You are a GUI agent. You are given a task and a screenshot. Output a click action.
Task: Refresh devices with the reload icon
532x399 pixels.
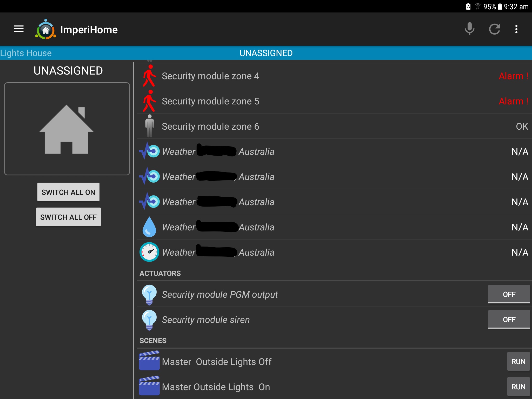pos(494,29)
